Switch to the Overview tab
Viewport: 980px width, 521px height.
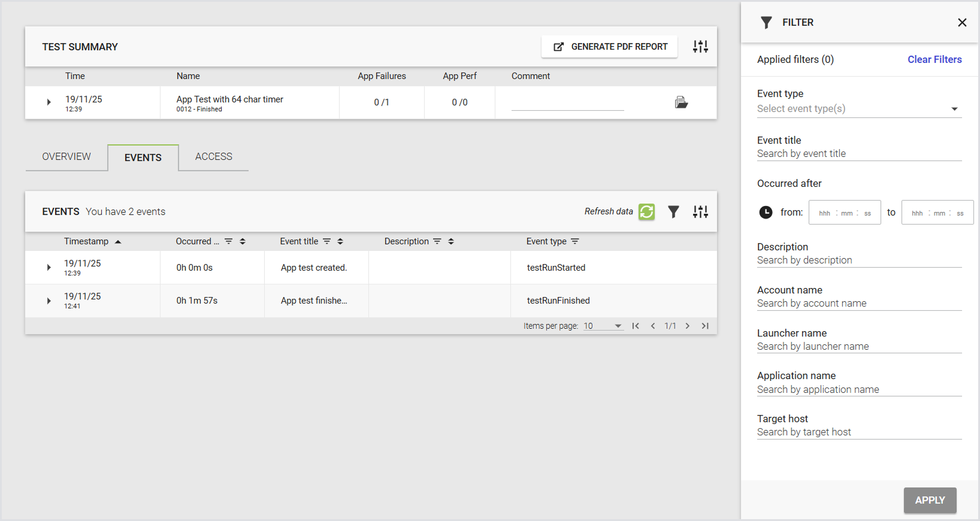pyautogui.click(x=66, y=157)
